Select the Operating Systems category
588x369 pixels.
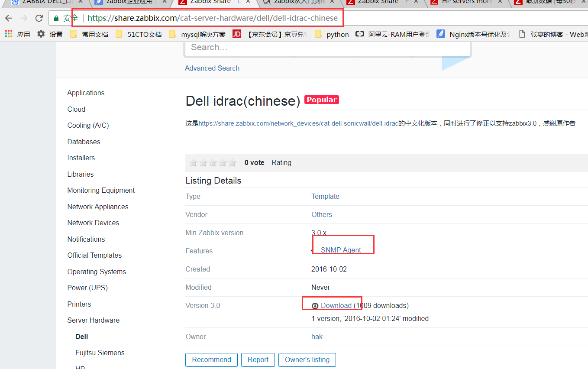pos(97,272)
